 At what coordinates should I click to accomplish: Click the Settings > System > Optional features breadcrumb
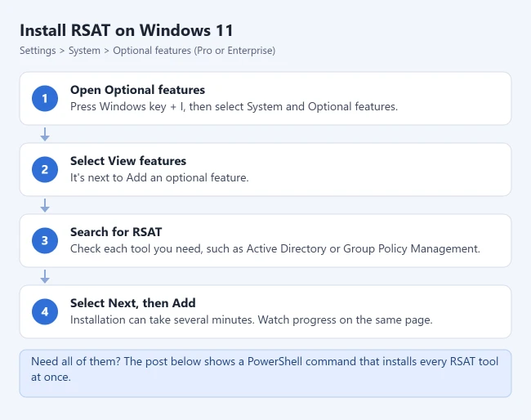point(147,51)
